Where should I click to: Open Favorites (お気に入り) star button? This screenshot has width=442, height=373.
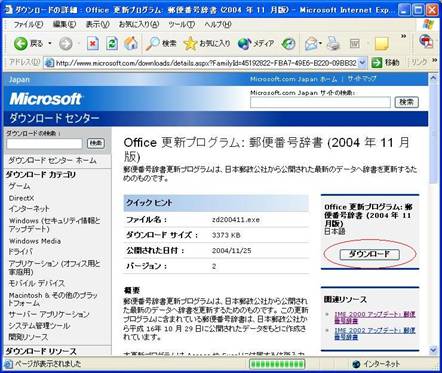click(207, 43)
